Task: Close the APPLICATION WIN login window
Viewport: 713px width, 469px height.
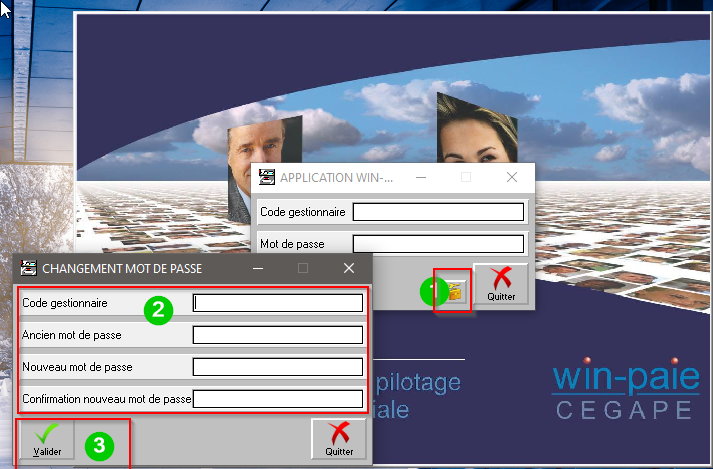Action: coord(511,177)
